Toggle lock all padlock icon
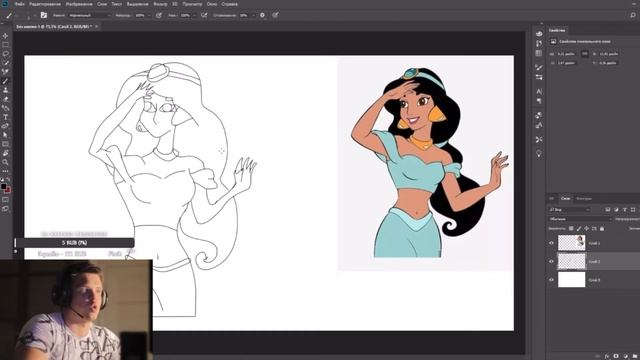 click(602, 229)
